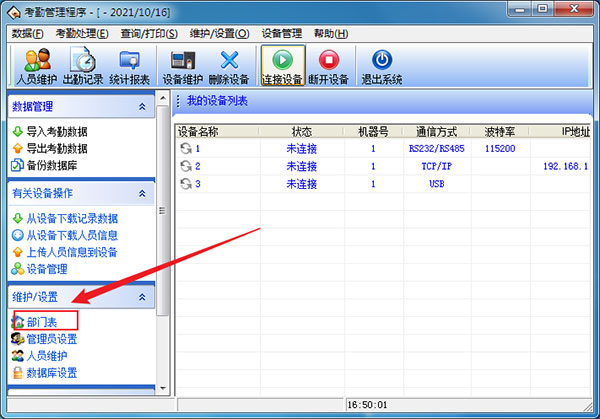Open 出勤记录 toolbar icon
The width and height of the screenshot is (600, 419).
[83, 60]
